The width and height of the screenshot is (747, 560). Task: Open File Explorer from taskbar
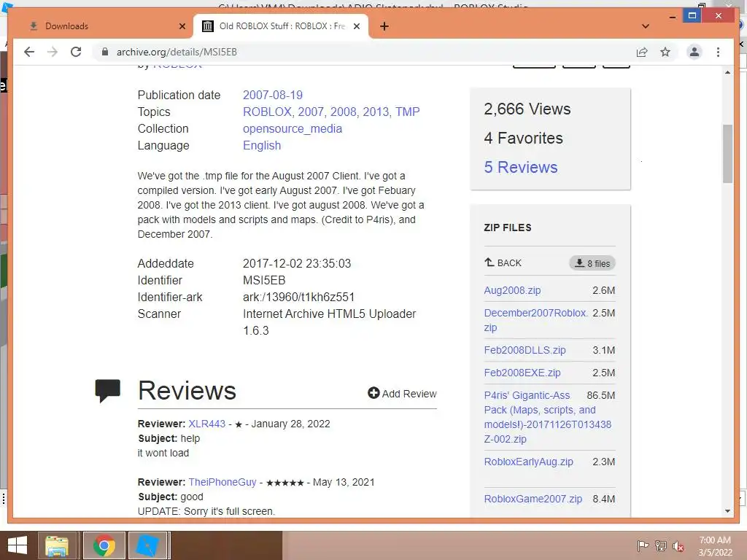click(x=57, y=545)
